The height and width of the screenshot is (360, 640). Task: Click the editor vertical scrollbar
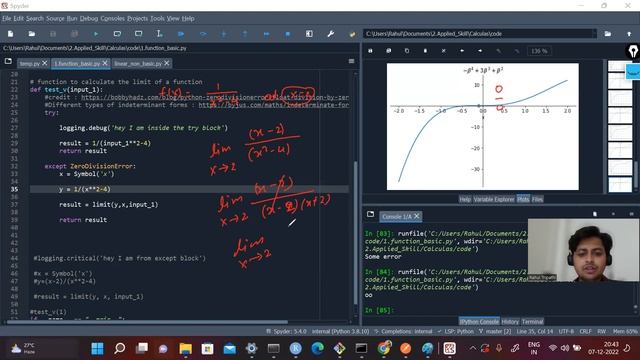(355, 233)
